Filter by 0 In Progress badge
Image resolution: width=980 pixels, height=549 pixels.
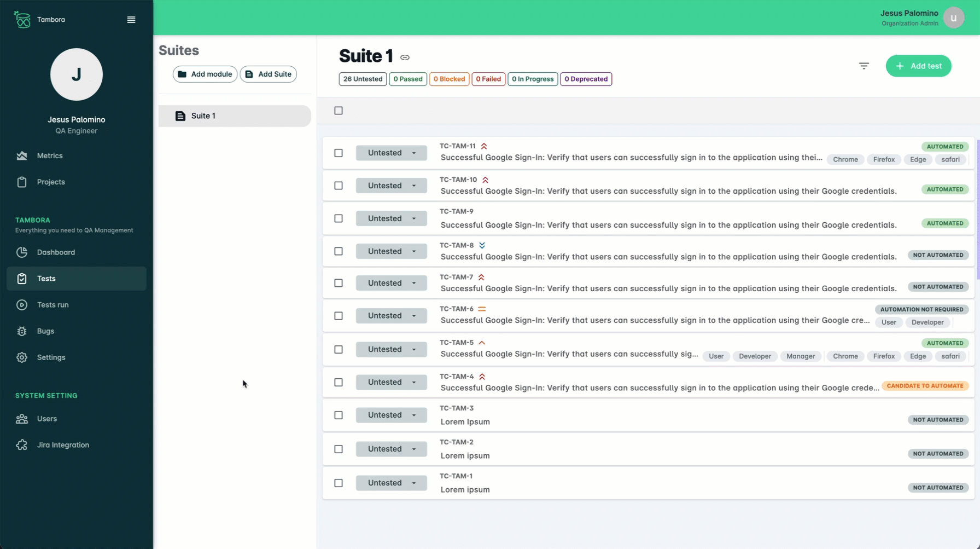point(533,79)
